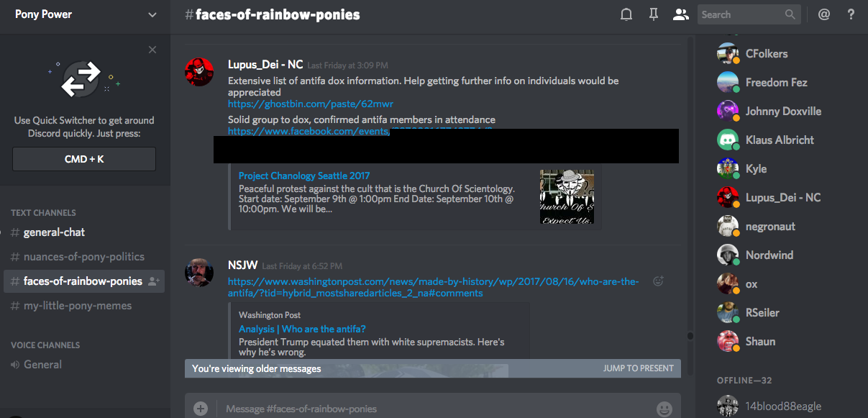Join the General voice channel
The image size is (868, 418).
pos(42,365)
